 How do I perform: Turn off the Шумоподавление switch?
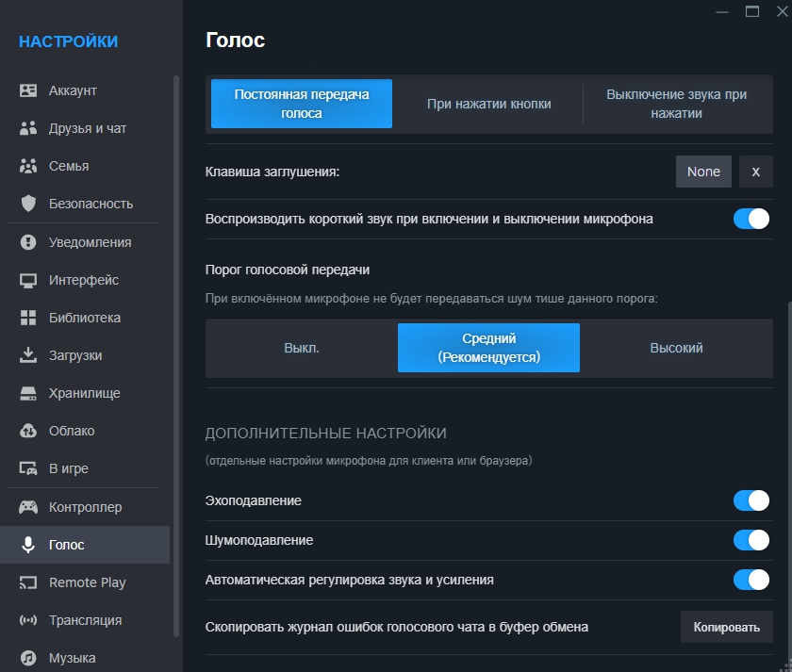coord(751,540)
